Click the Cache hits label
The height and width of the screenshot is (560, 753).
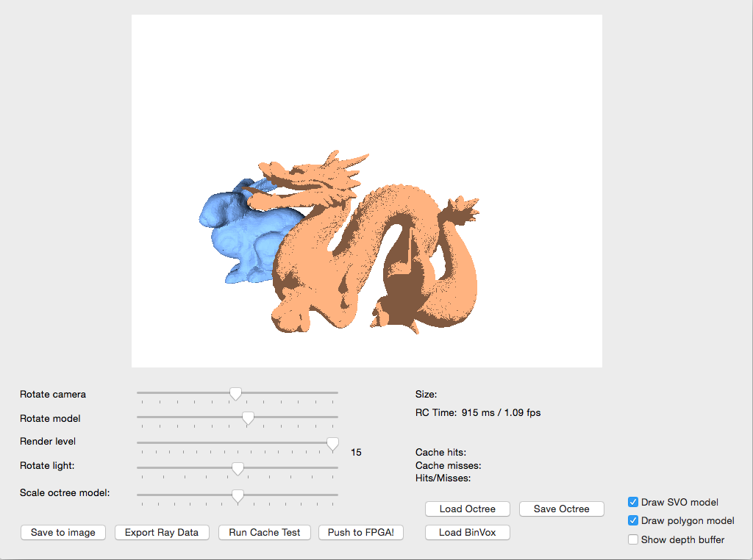click(x=441, y=452)
